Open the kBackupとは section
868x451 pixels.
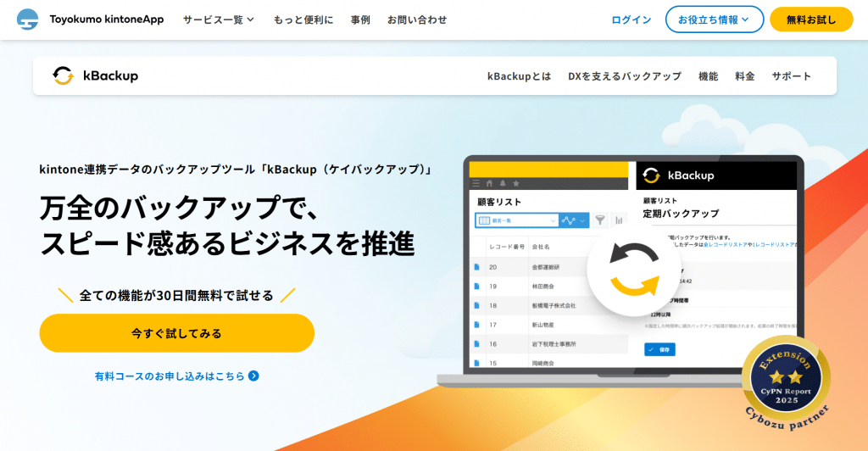[519, 76]
